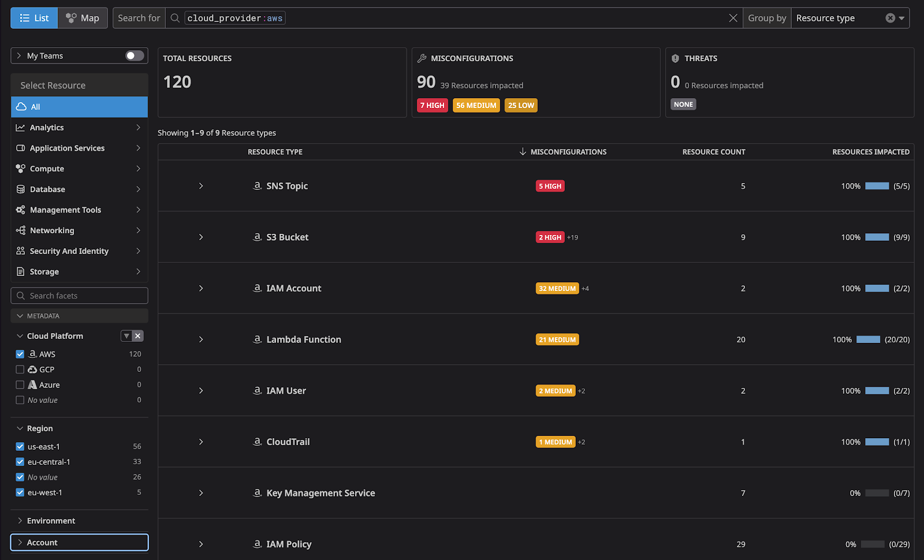This screenshot has height=560, width=924.
Task: Collapse the METADATA facet group
Action: pyautogui.click(x=79, y=316)
